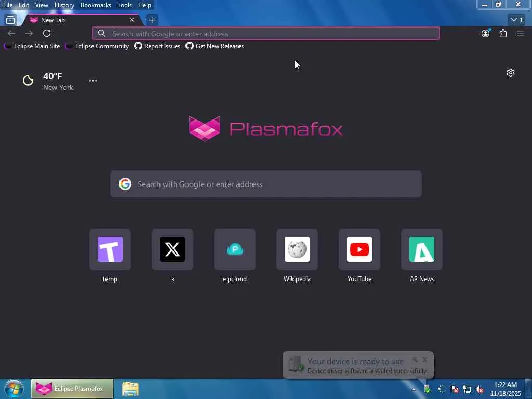This screenshot has height=399, width=532.
Task: Click the Plasmafox logo
Action: (x=266, y=129)
